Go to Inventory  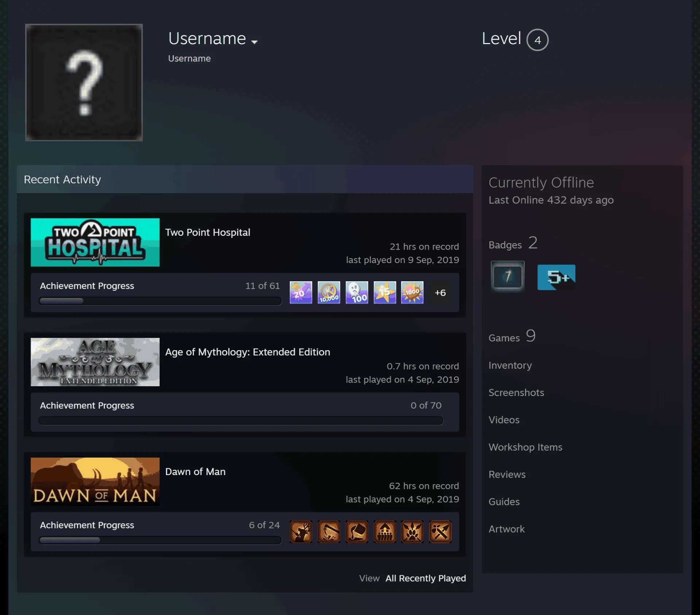510,365
